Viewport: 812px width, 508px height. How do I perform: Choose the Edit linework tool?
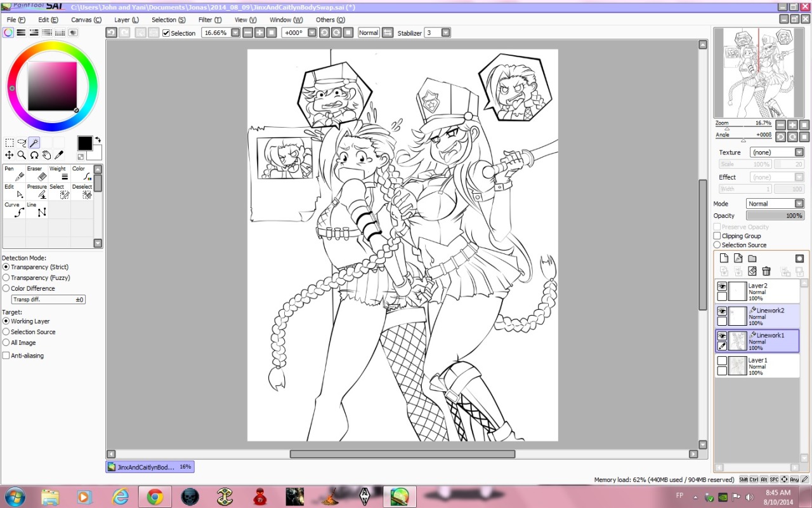pyautogui.click(x=14, y=191)
